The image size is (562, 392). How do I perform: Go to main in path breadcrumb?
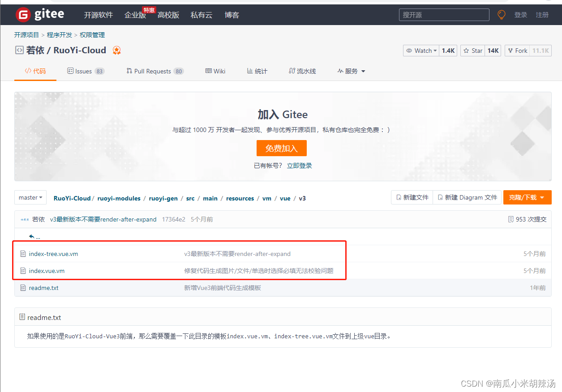[x=210, y=198]
